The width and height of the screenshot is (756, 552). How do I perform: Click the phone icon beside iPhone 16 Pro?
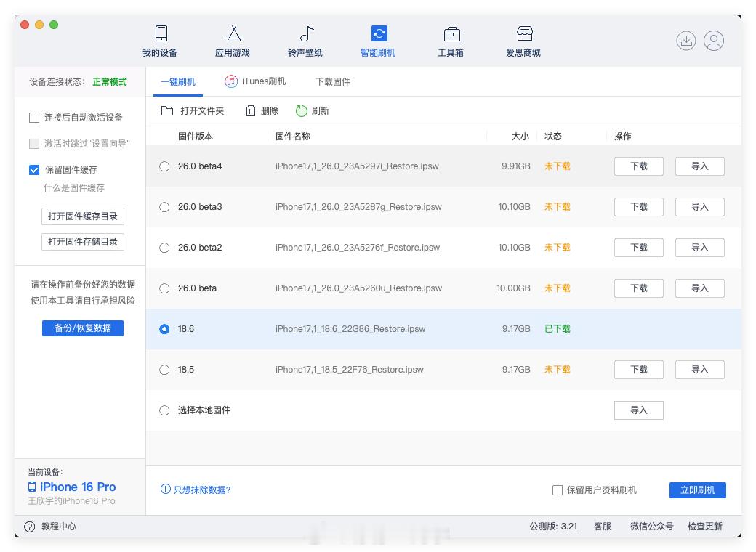[32, 487]
